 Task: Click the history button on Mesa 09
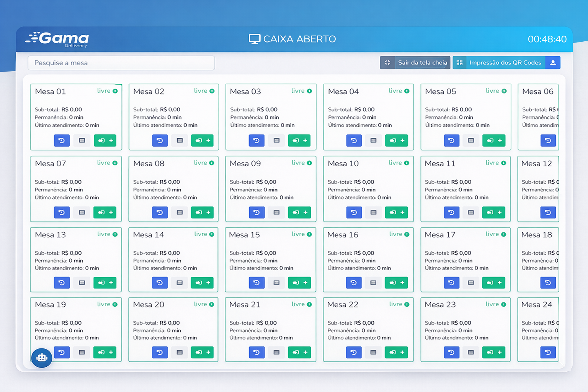point(256,212)
